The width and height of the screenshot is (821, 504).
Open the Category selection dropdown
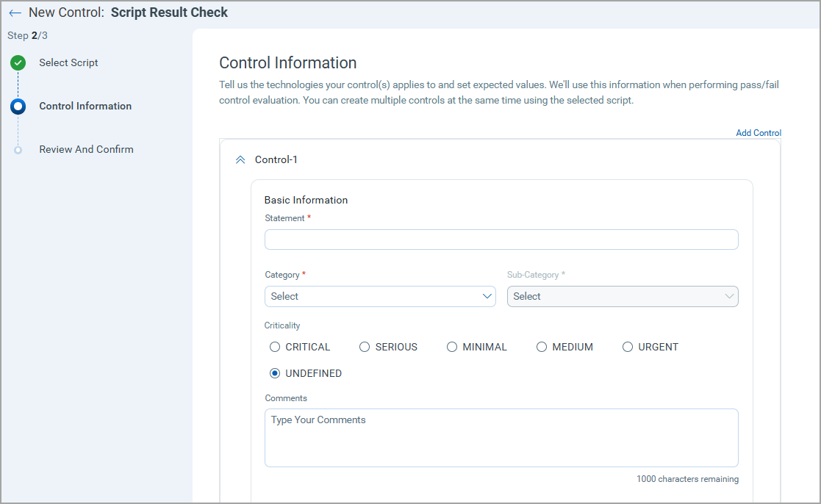[x=380, y=296]
